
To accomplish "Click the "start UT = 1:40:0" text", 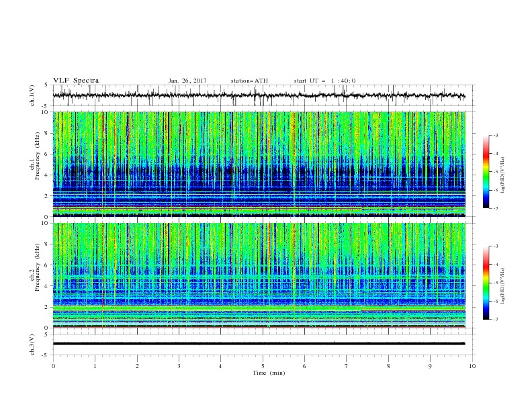I will [324, 81].
